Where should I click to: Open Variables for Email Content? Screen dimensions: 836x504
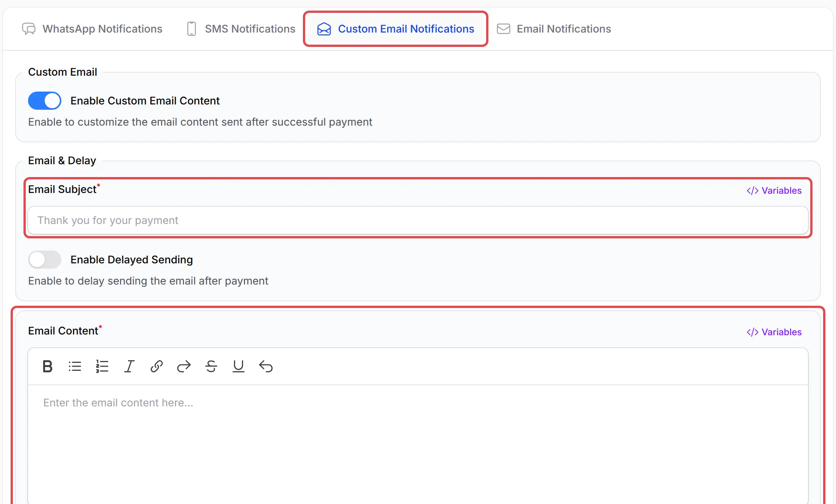pos(774,332)
